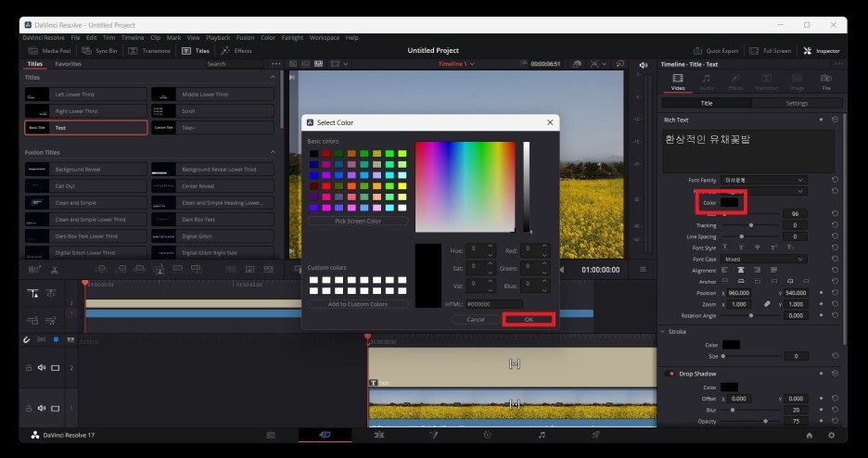Toggle the lock on track 2

tap(28, 367)
